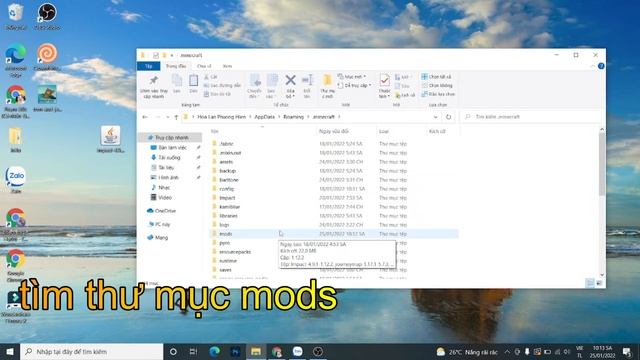The height and width of the screenshot is (360, 640).
Task: Click the taskbar search box
Action: (x=91, y=351)
